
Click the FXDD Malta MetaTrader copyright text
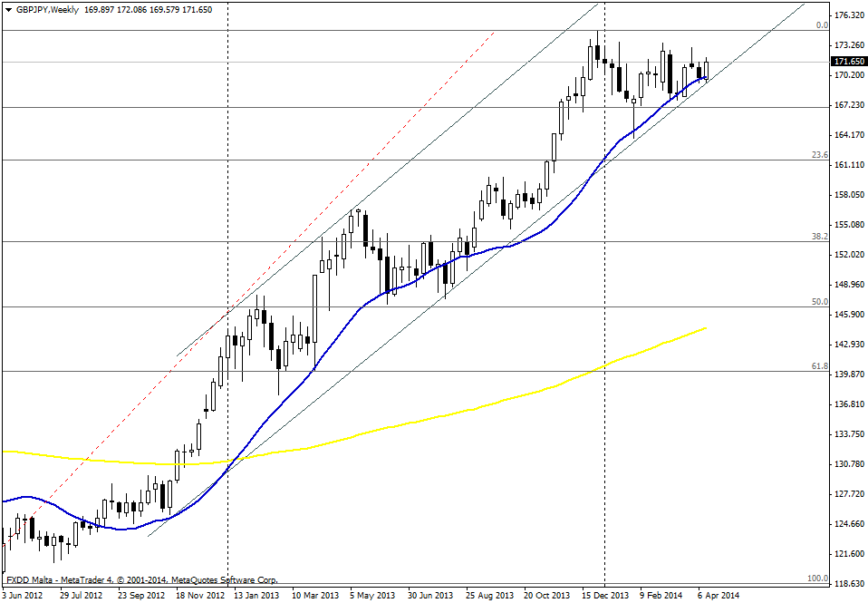141,579
